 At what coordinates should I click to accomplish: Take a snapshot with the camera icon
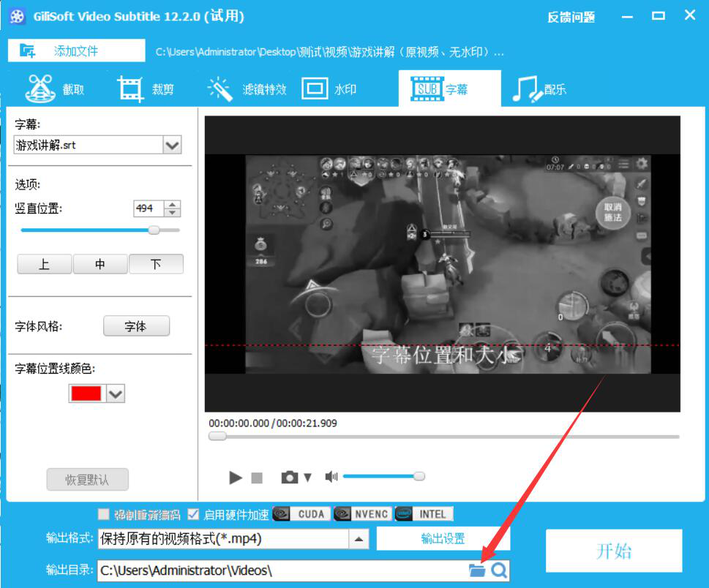(x=290, y=477)
